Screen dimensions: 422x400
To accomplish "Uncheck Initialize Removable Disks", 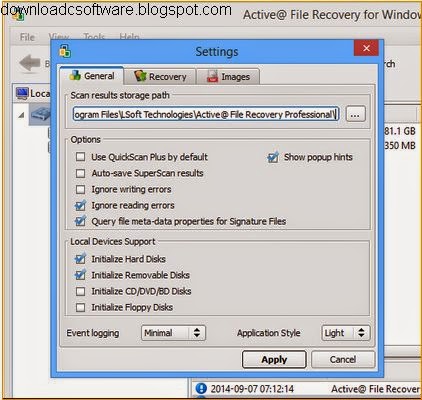I will (80, 275).
